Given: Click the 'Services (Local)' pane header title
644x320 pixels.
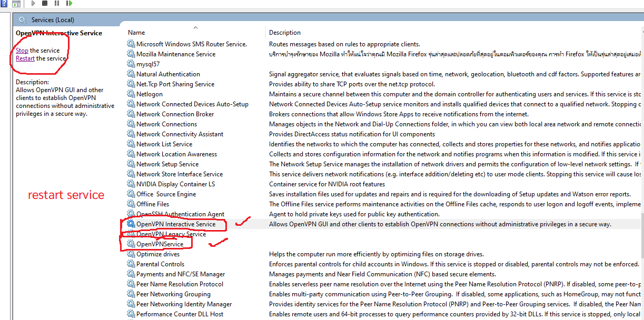Looking at the screenshot, I should click(x=53, y=20).
